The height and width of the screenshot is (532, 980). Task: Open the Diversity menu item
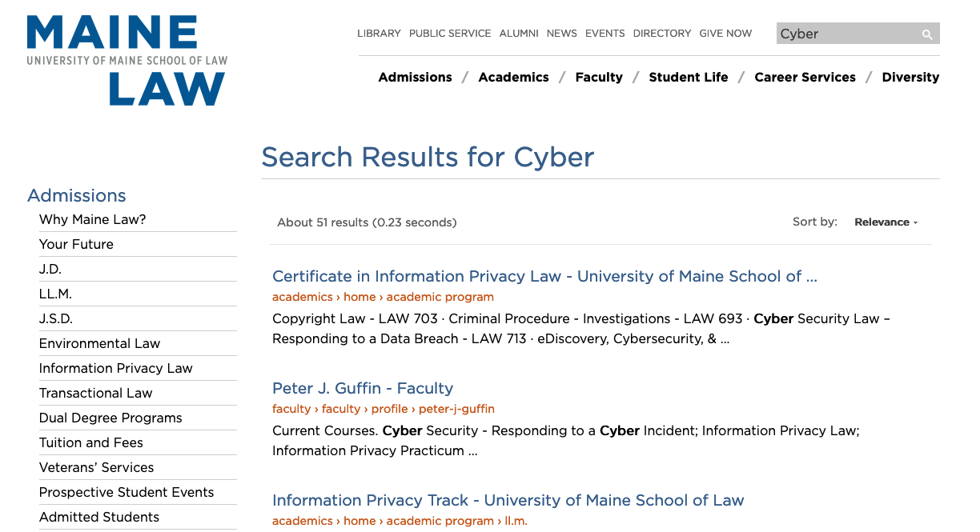pyautogui.click(x=910, y=77)
